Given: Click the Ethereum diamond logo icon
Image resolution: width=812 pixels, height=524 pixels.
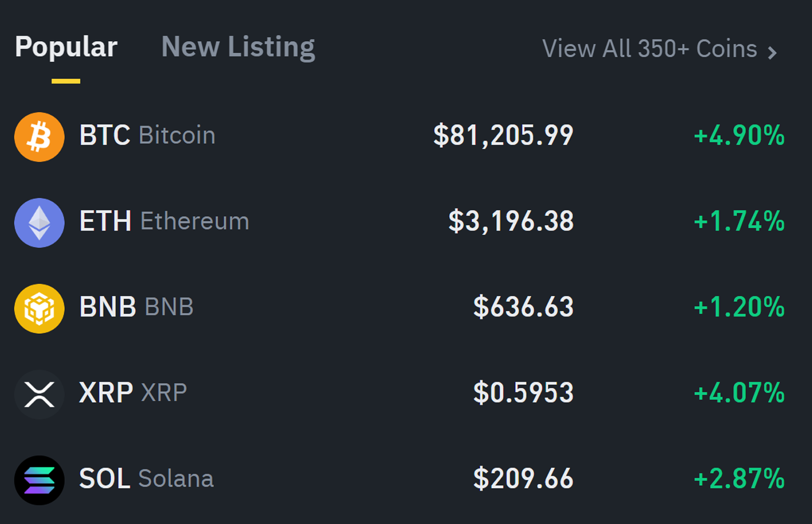Looking at the screenshot, I should click(x=39, y=223).
